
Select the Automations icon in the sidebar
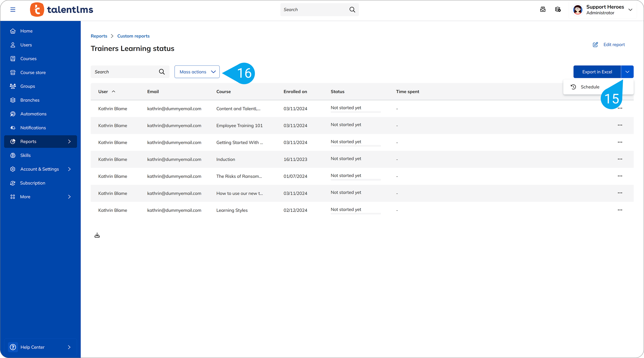13,114
